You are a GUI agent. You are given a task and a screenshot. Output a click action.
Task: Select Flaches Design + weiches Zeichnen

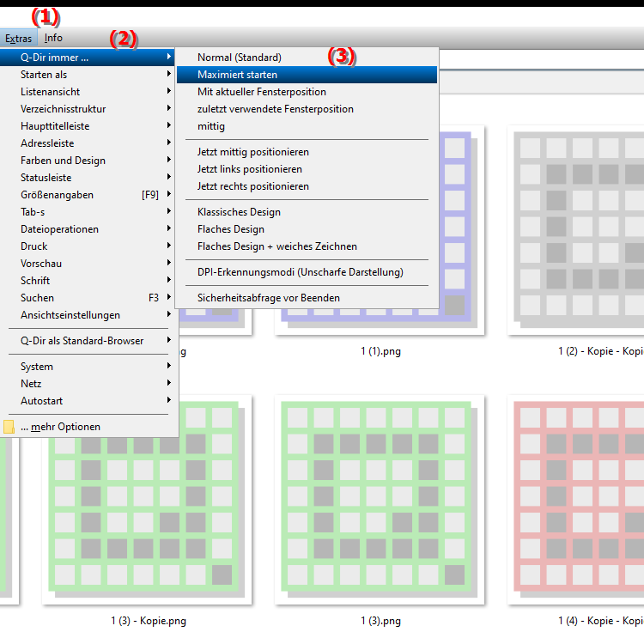[x=307, y=246]
